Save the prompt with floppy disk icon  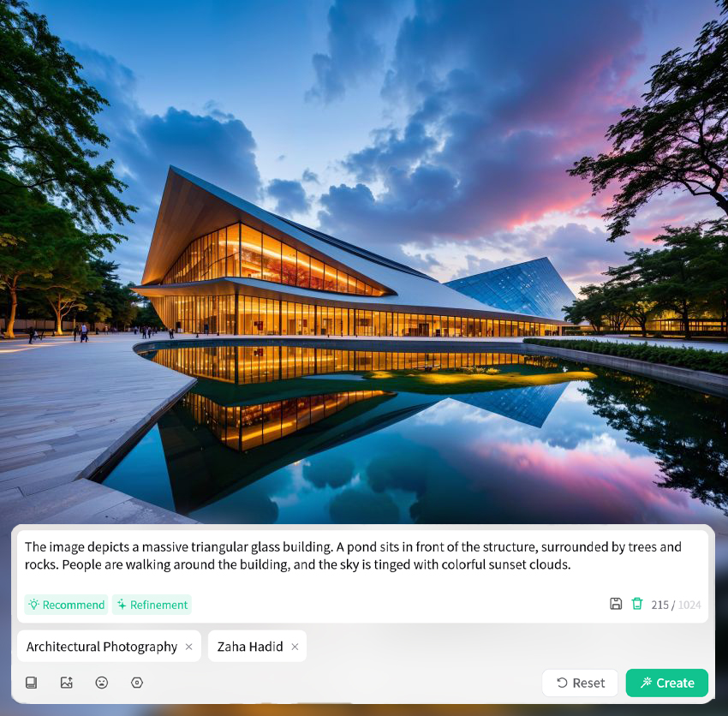pos(616,604)
